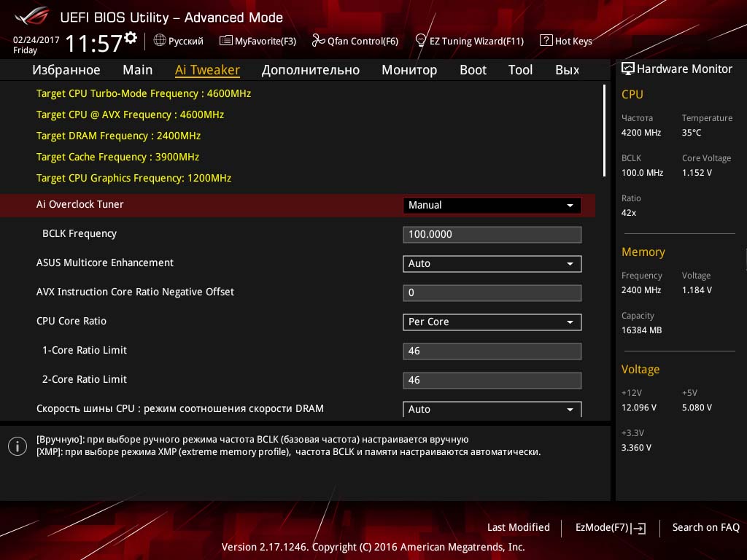Viewport: 747px width, 560px height.
Task: Click the CPU Ratio 42x value
Action: coord(628,213)
